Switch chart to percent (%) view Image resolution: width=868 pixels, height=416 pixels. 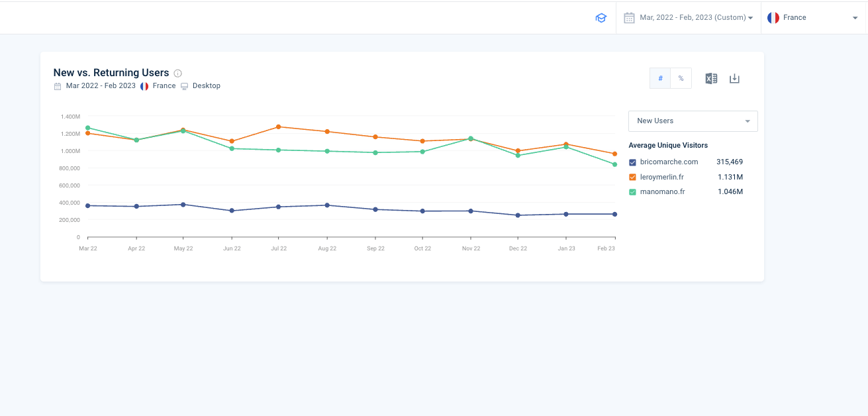click(x=681, y=78)
